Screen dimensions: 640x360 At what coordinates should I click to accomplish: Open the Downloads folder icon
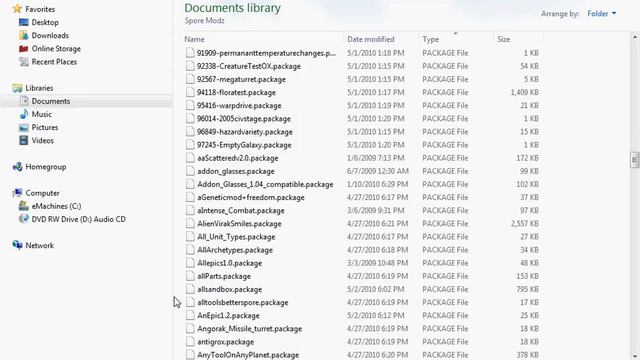[24, 36]
